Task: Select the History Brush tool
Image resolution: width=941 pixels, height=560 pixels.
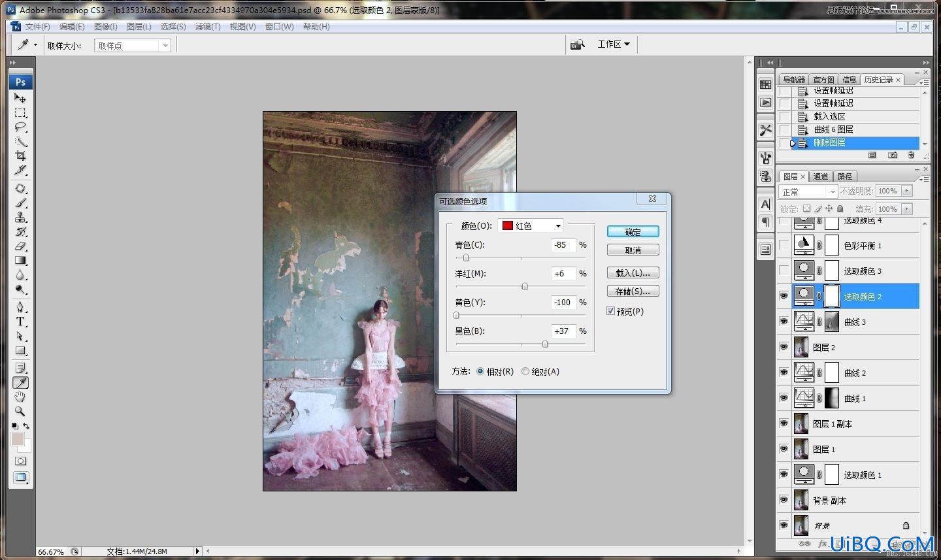Action: point(20,232)
